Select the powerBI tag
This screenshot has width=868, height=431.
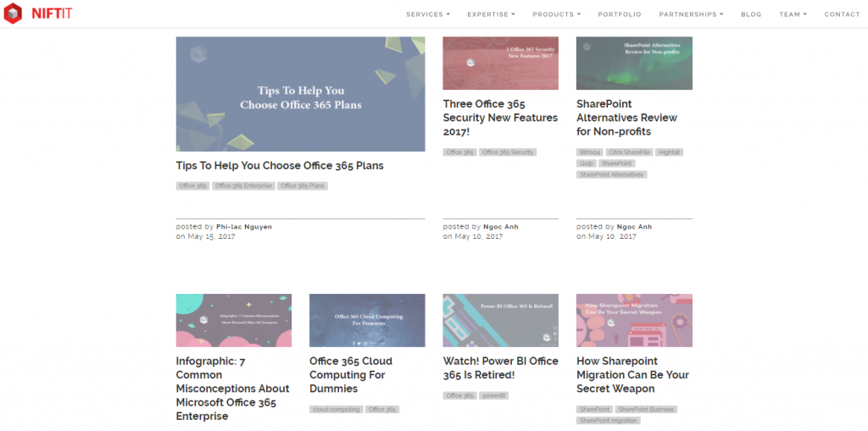pyautogui.click(x=494, y=395)
